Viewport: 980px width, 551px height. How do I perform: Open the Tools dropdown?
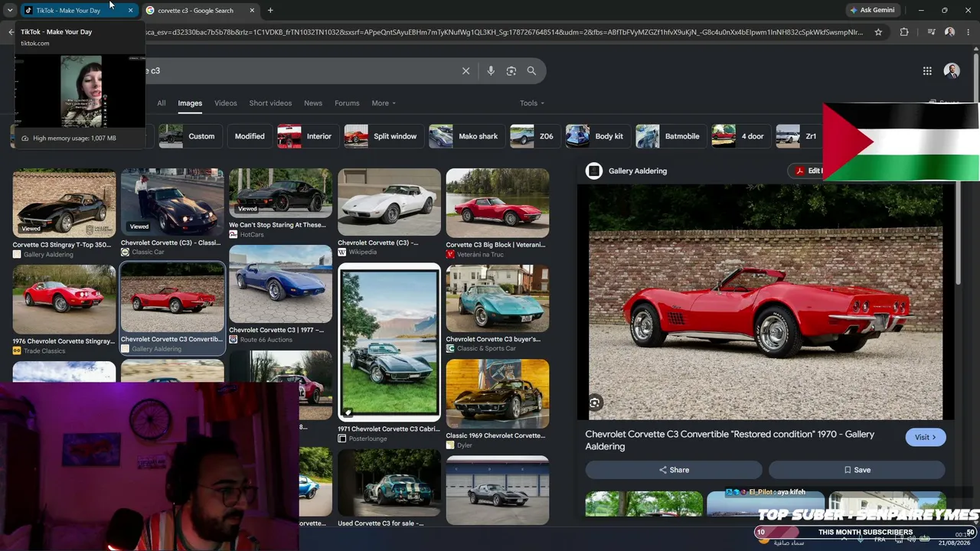(532, 103)
